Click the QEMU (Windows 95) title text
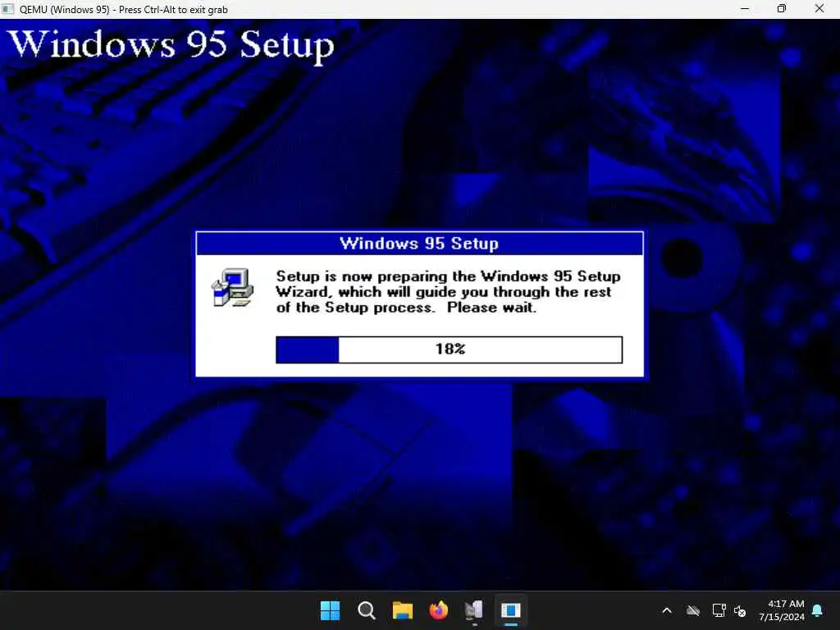 (x=124, y=10)
